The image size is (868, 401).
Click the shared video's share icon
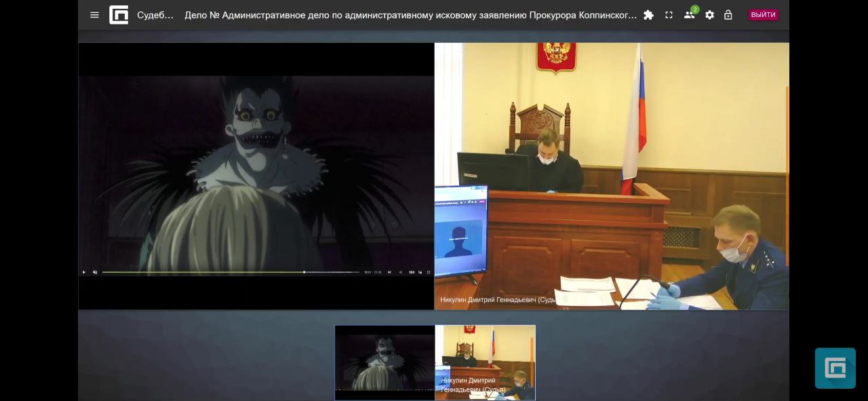[x=400, y=272]
